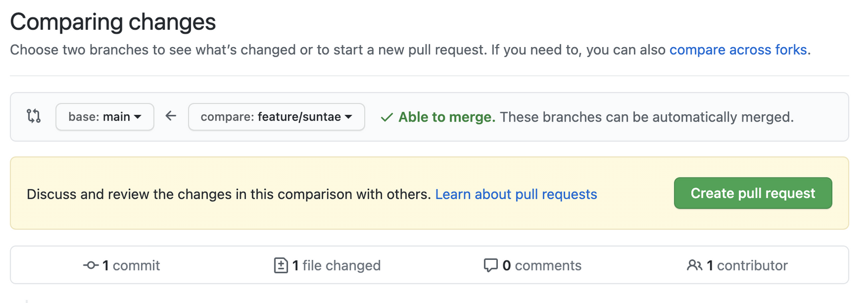Click the Discuss and review banner text
Image resolution: width=868 pixels, height=303 pixels.
tap(228, 194)
